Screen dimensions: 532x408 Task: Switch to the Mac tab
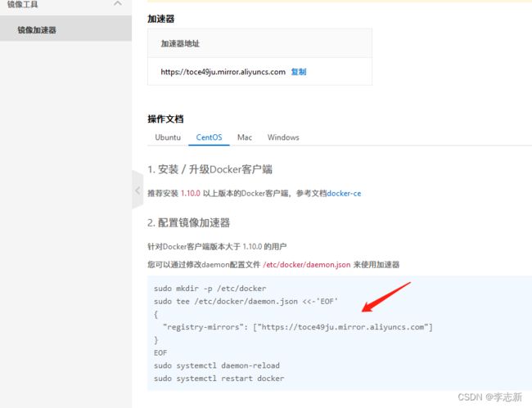coord(244,137)
